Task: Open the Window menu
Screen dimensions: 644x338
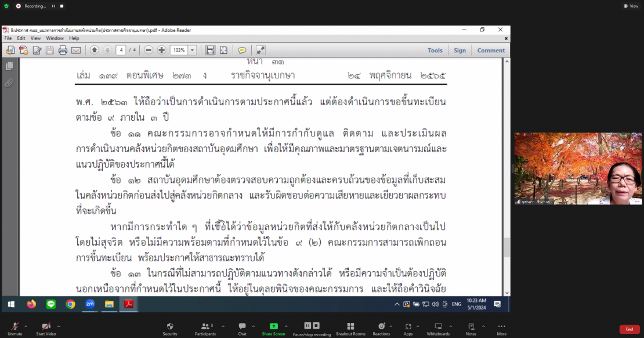Action: click(x=55, y=38)
